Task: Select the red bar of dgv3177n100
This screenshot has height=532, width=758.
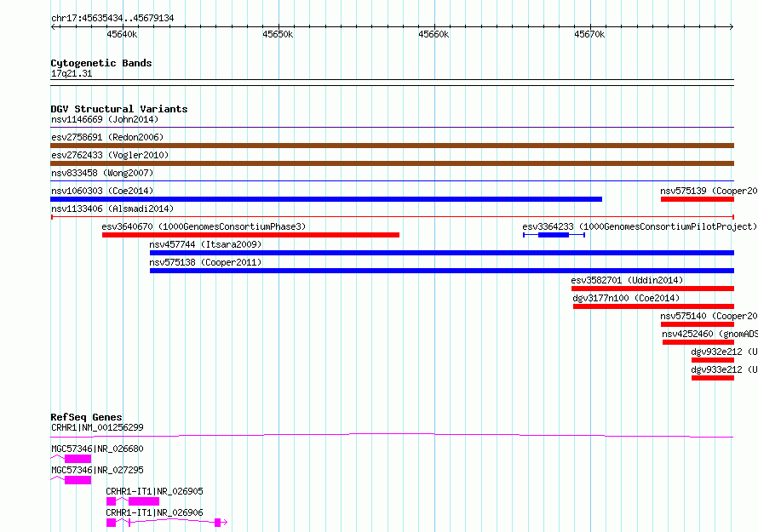Action: point(653,306)
